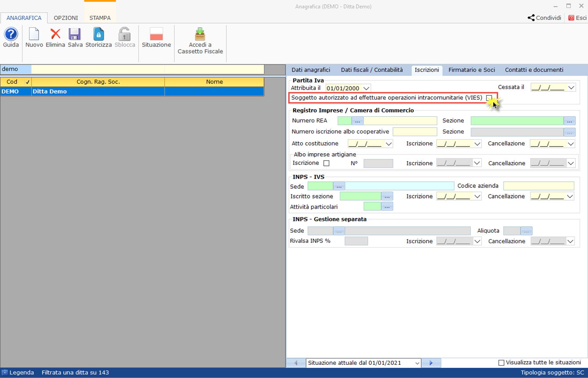Open the OPZIONI ribbon tab
The height and width of the screenshot is (378, 588).
[x=66, y=18]
